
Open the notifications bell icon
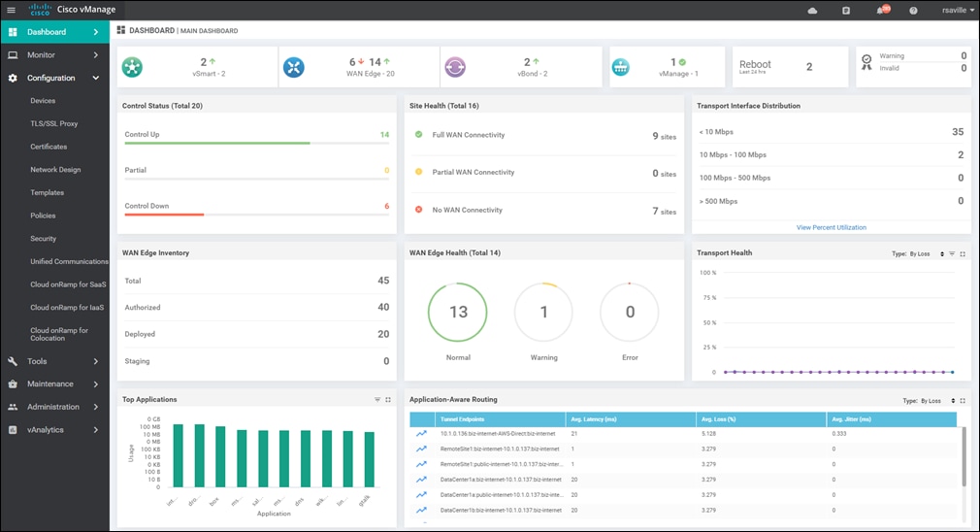pos(881,11)
